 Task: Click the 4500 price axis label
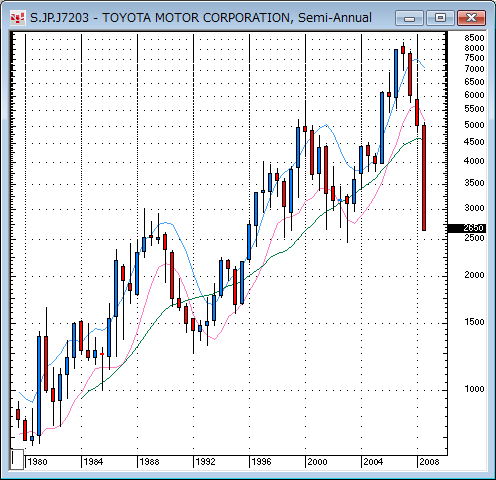[474, 142]
